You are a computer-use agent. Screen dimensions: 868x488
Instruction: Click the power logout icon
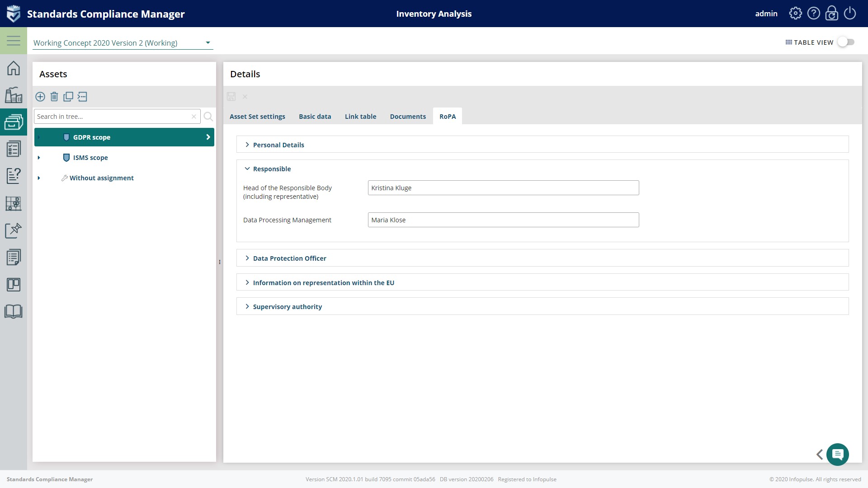click(850, 14)
